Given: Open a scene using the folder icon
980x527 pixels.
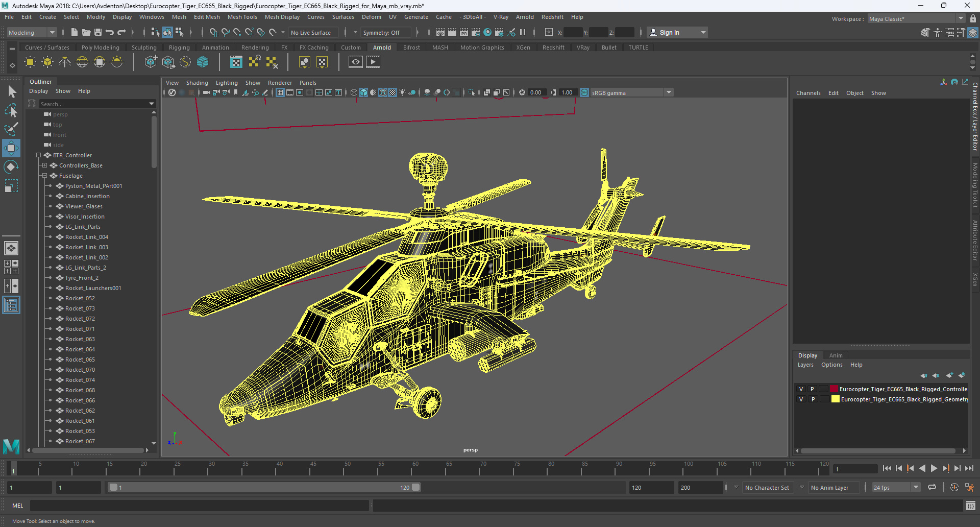Looking at the screenshot, I should click(86, 32).
